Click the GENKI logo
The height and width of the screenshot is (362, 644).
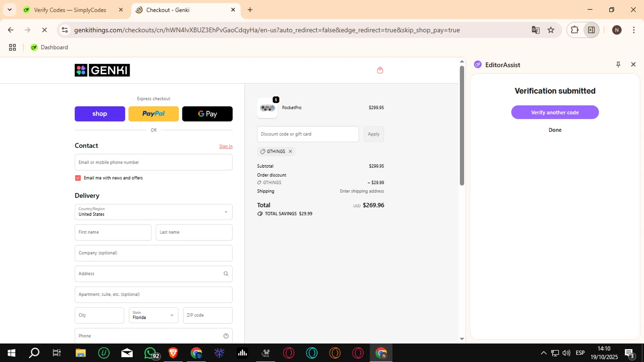click(102, 70)
